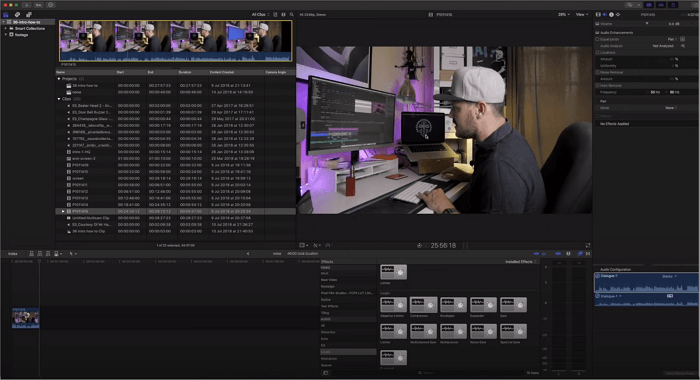
Task: Open the timeline Index button
Action: [12, 254]
